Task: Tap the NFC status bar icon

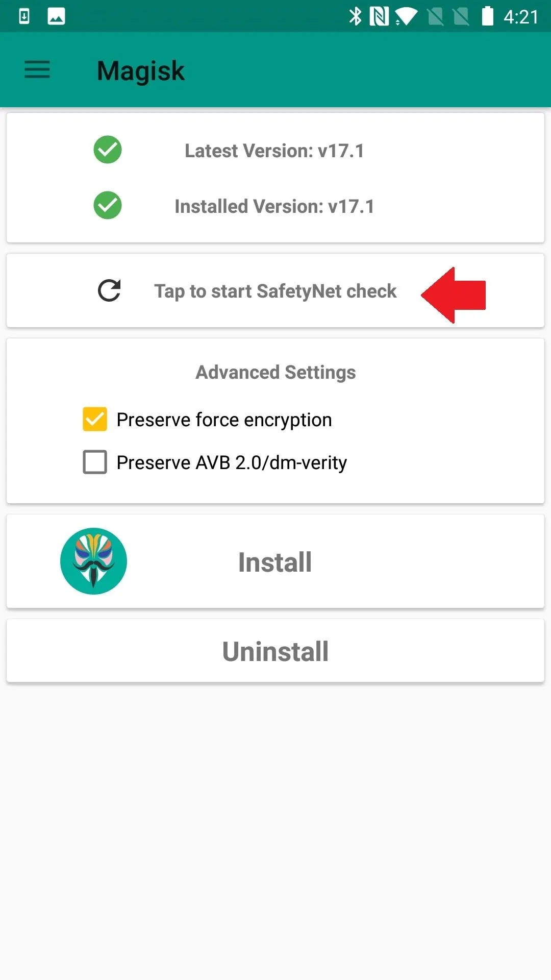Action: (x=379, y=16)
